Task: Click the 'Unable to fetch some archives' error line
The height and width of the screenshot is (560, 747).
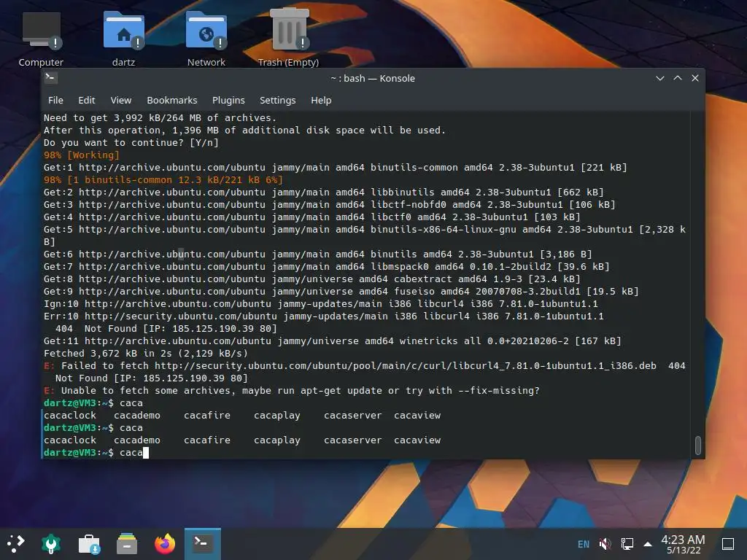Action: [x=292, y=391]
